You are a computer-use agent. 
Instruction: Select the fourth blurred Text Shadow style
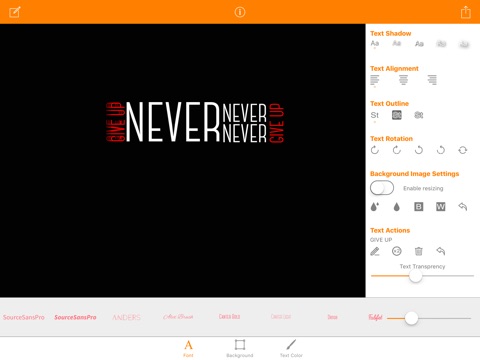tap(441, 44)
